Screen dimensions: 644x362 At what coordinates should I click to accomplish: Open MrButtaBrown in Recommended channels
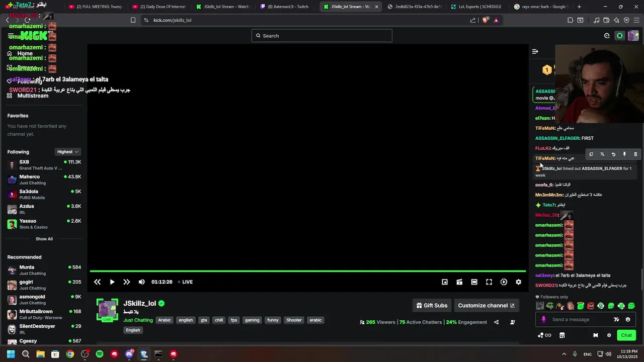(x=44, y=314)
